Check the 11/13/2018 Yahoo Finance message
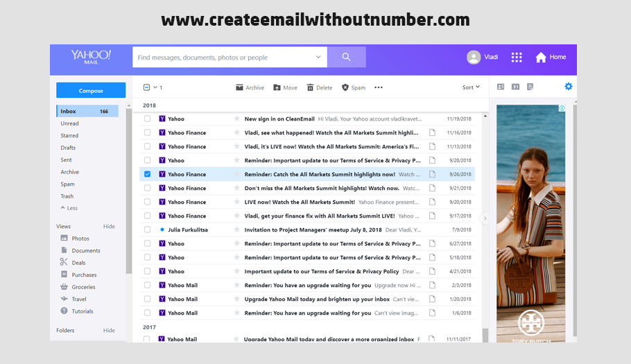Image resolution: width=631 pixels, height=364 pixels. pyautogui.click(x=147, y=146)
